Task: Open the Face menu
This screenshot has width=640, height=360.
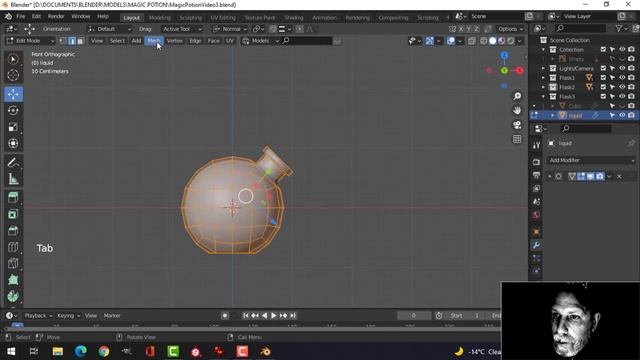Action: coord(213,41)
